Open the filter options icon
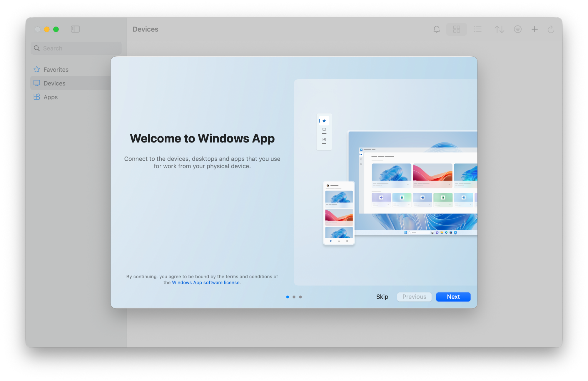588x381 pixels. 517,29
